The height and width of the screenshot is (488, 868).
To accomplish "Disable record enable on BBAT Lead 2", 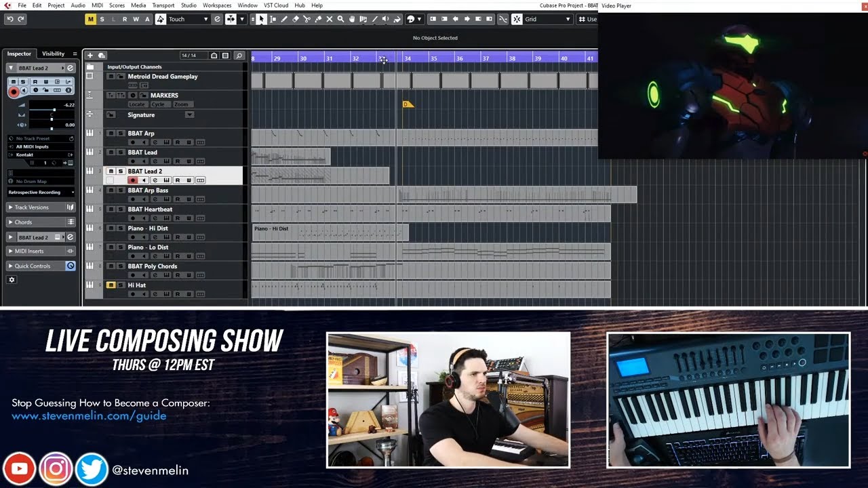I will pos(132,180).
